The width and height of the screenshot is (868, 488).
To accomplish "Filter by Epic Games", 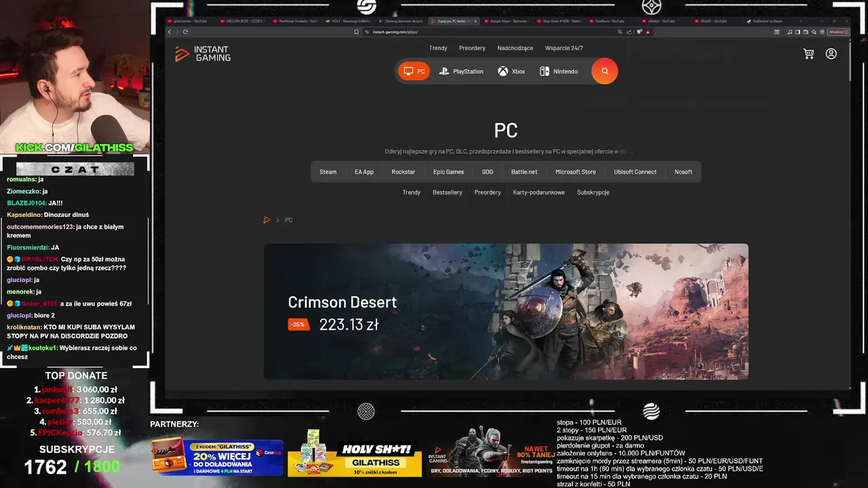I will (x=449, y=172).
